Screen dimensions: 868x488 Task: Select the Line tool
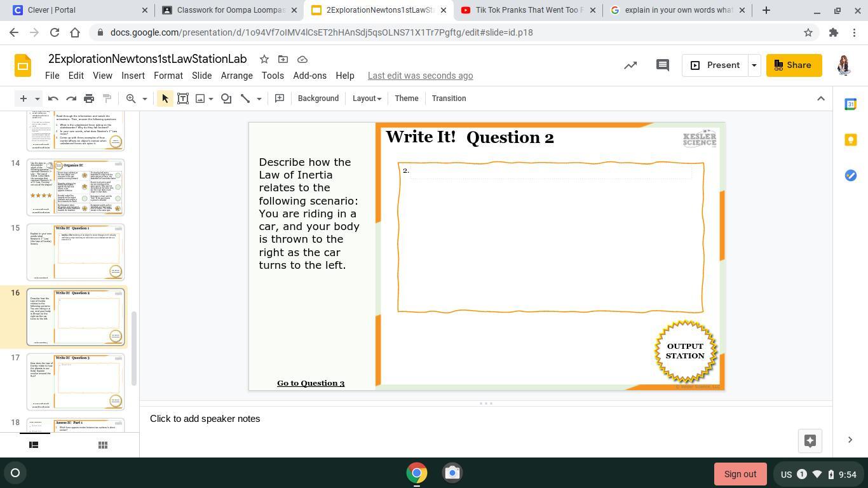pos(245,98)
